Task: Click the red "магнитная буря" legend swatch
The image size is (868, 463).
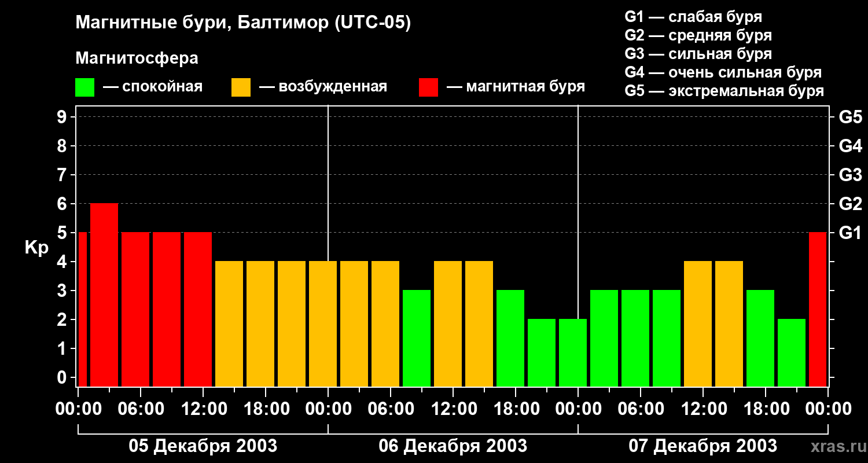Action: click(428, 87)
